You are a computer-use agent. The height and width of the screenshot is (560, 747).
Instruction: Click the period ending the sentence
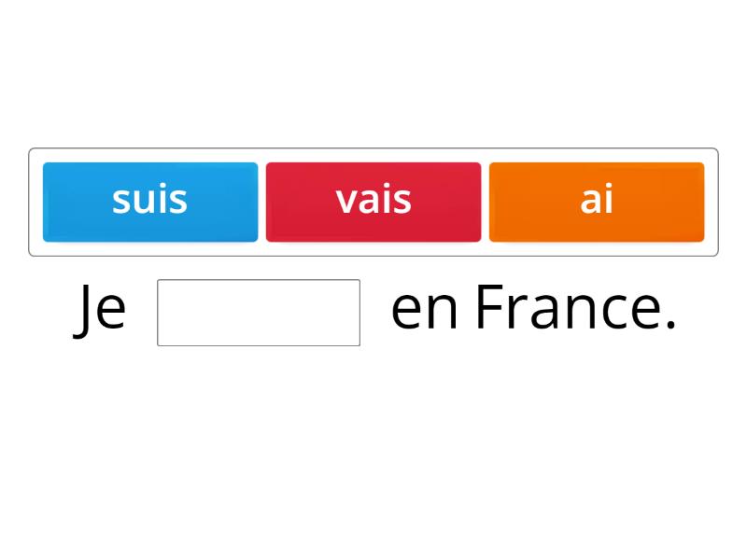click(x=670, y=317)
